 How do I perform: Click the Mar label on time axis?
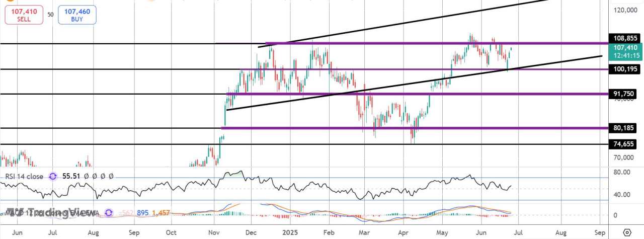[x=365, y=233]
